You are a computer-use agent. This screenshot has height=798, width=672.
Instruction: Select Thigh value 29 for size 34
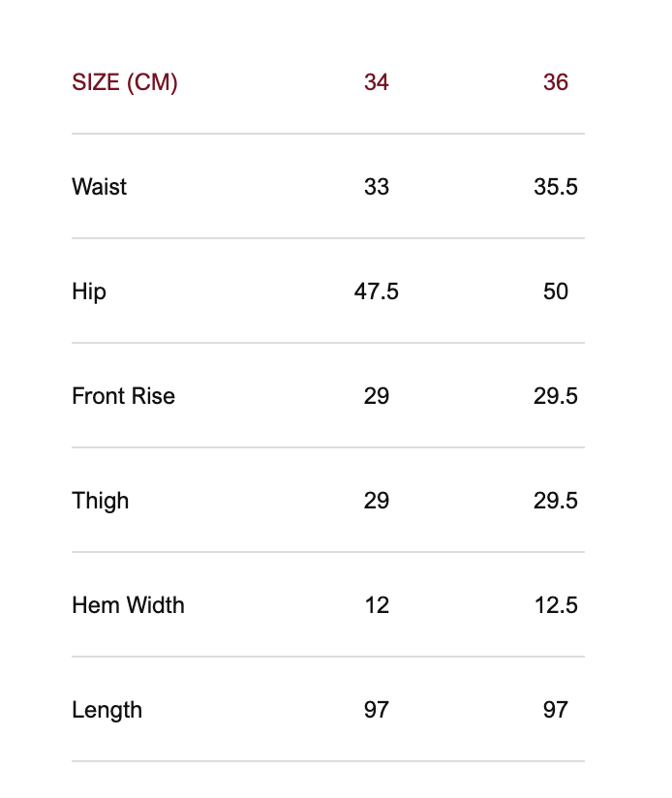[377, 501]
